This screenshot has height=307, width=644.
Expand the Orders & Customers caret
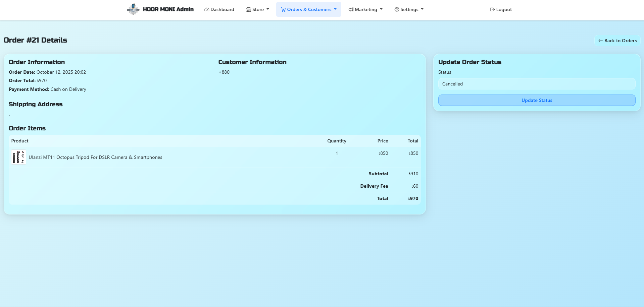coord(335,9)
